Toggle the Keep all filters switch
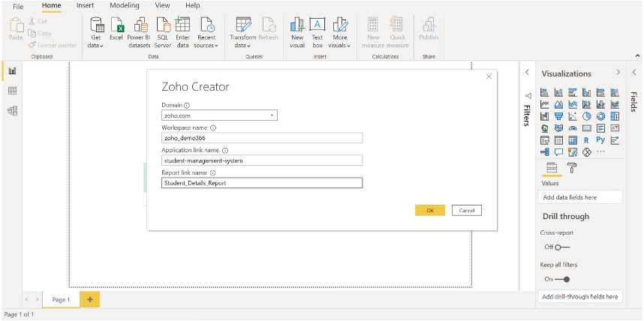Image resolution: width=644 pixels, height=321 pixels. (x=562, y=279)
